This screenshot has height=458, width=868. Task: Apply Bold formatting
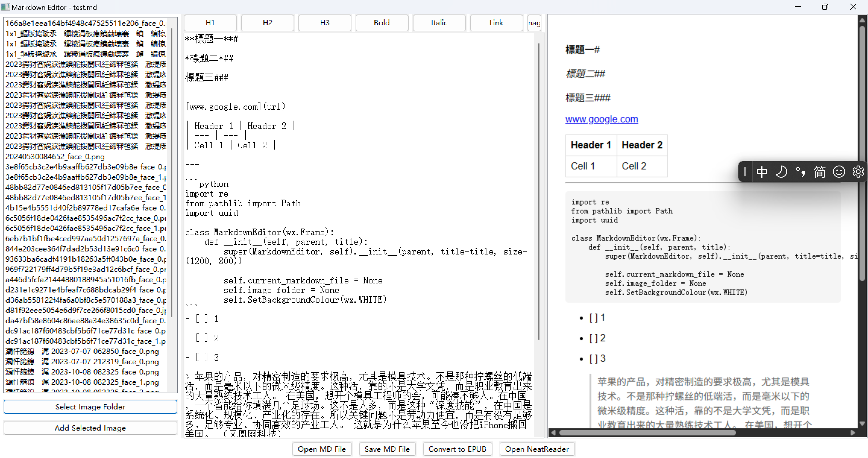click(382, 23)
